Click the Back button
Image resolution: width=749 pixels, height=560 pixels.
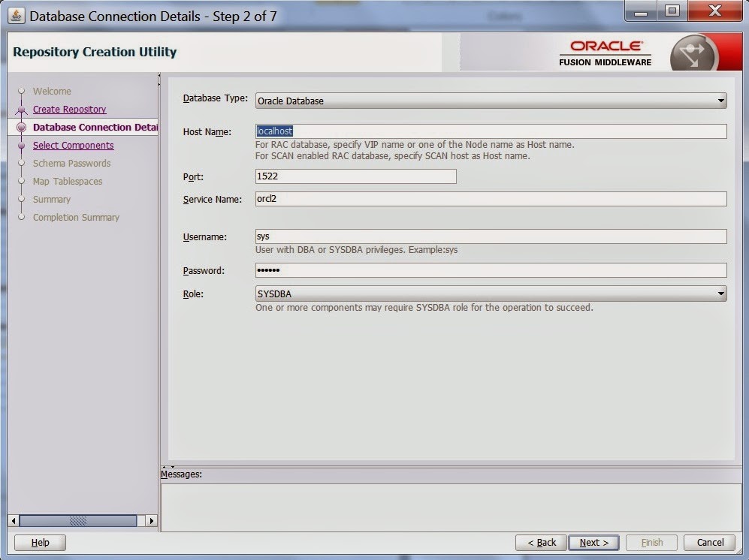pos(541,542)
